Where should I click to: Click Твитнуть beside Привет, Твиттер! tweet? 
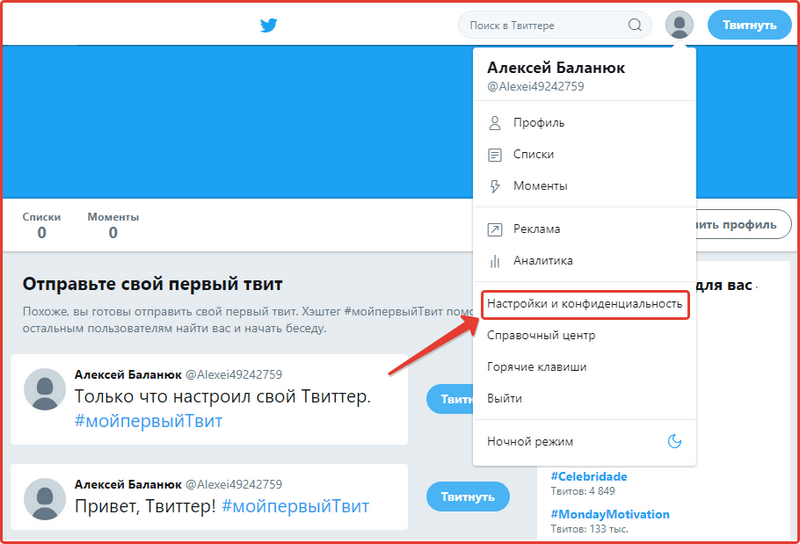coord(468,497)
